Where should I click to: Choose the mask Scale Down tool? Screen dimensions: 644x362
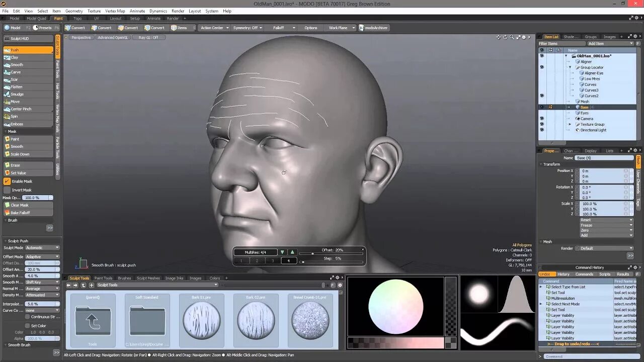[x=28, y=154]
